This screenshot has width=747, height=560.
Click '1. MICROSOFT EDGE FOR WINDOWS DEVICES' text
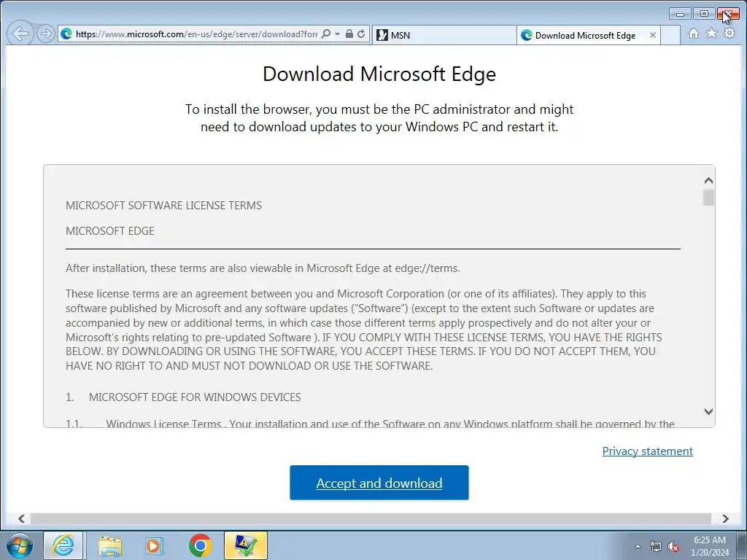pos(183,397)
